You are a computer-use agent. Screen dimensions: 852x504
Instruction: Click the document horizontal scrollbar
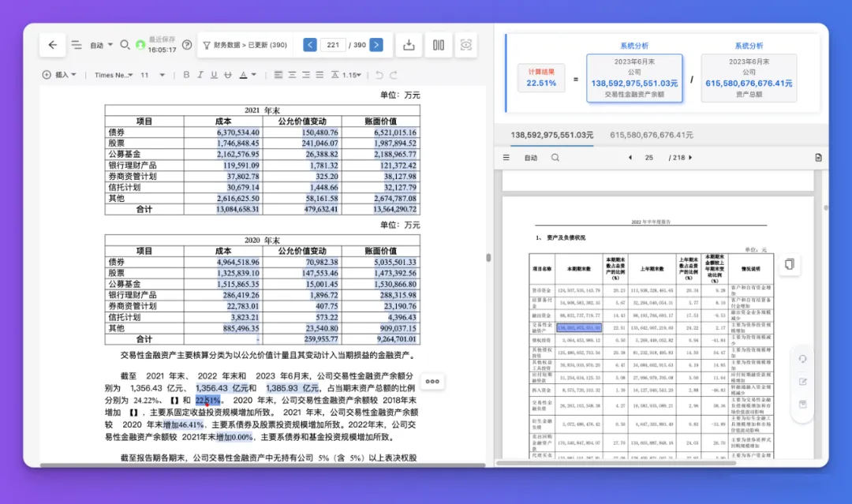click(x=263, y=465)
